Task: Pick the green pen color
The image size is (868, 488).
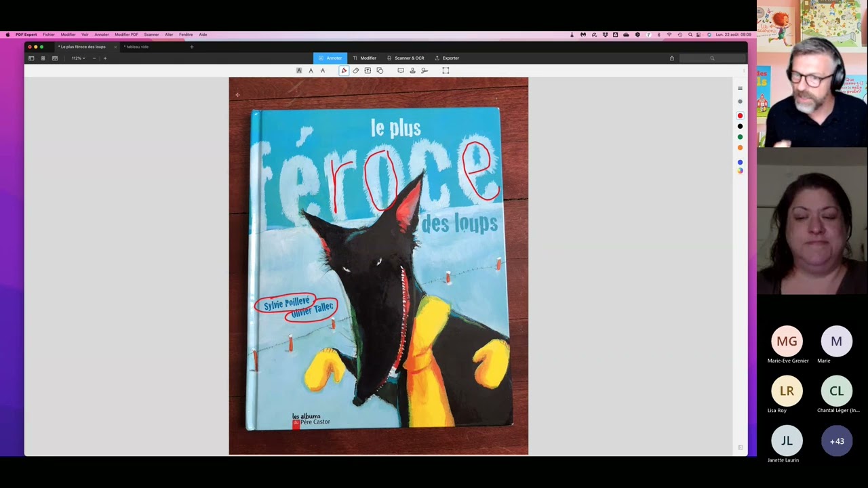Action: pos(740,138)
